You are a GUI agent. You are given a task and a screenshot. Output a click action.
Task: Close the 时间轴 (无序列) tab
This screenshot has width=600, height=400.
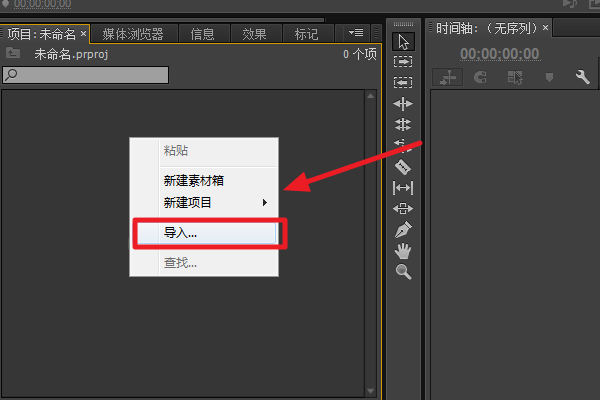tap(546, 28)
